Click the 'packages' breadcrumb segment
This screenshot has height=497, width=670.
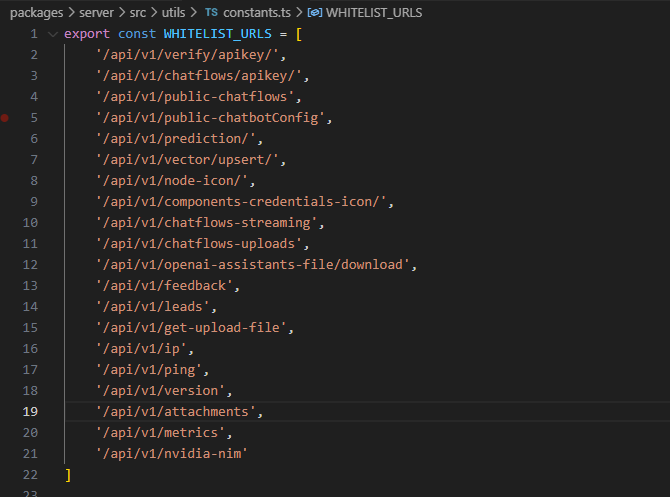[36, 13]
